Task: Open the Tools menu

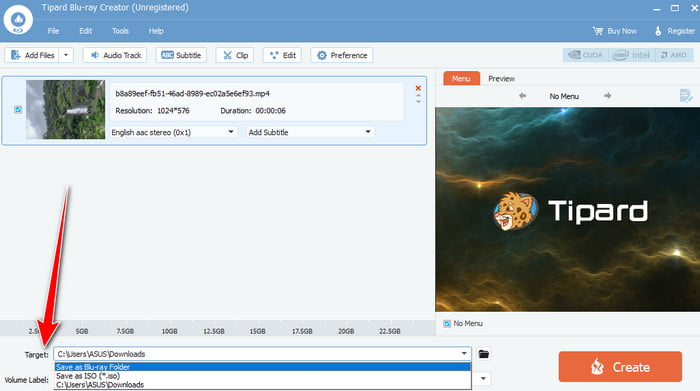Action: [x=120, y=31]
